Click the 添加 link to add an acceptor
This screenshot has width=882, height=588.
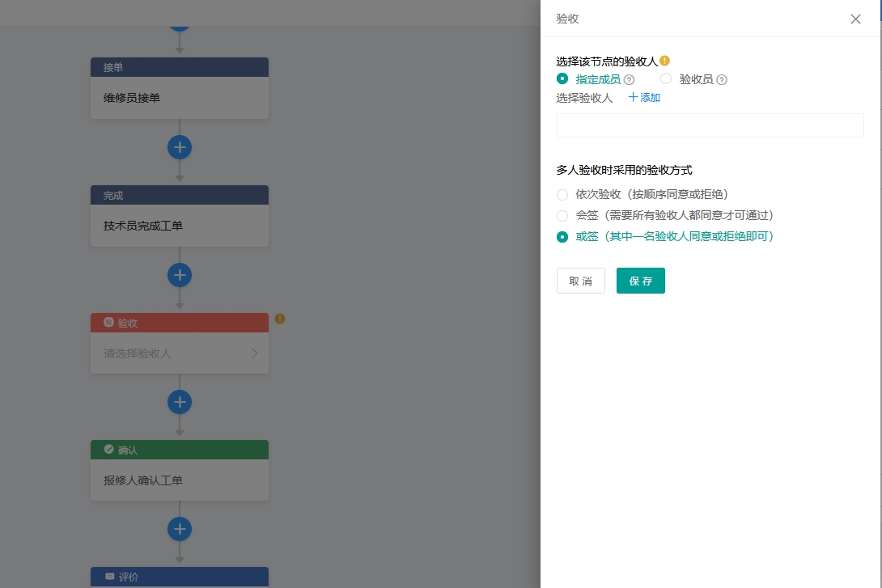(x=643, y=97)
